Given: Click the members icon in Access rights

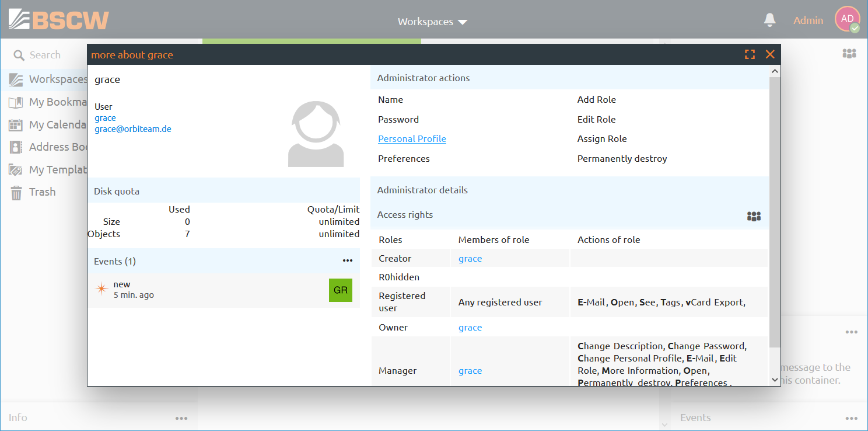Looking at the screenshot, I should click(754, 216).
